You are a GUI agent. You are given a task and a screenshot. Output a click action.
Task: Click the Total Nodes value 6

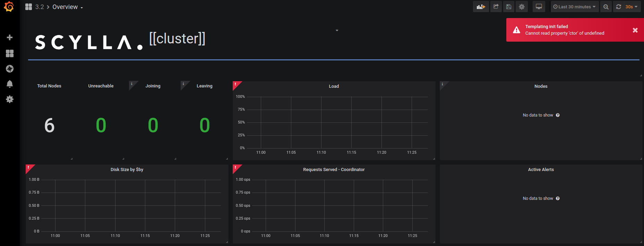49,125
